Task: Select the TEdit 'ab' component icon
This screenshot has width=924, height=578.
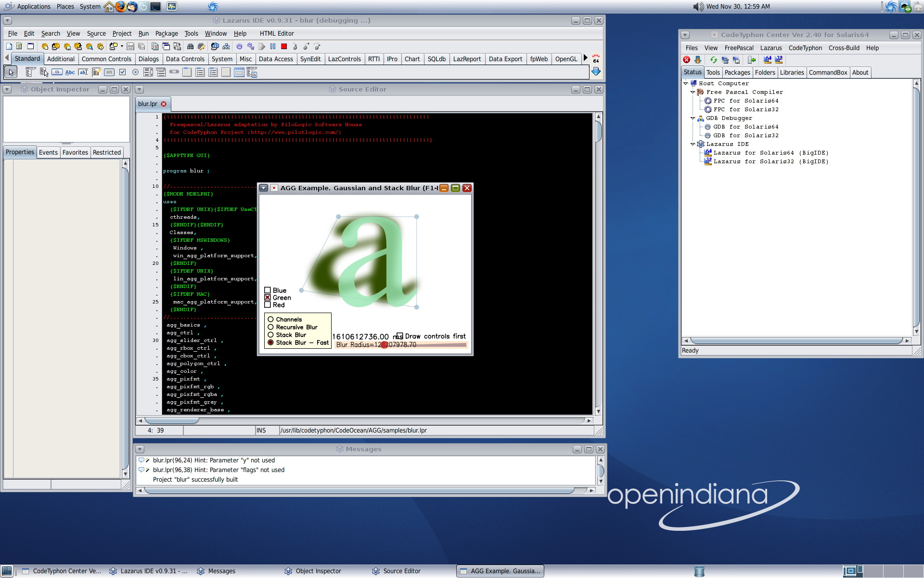Action: [83, 72]
